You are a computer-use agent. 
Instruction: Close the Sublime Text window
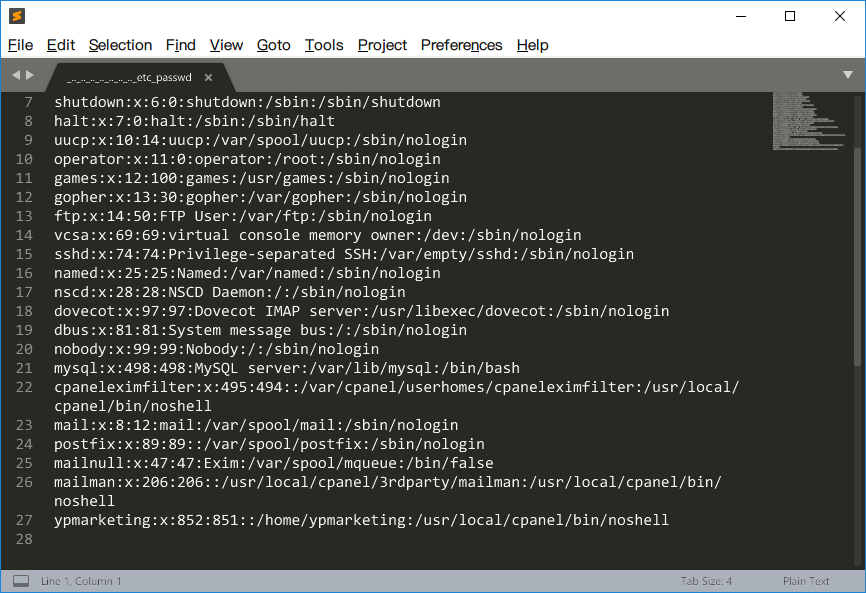click(839, 16)
